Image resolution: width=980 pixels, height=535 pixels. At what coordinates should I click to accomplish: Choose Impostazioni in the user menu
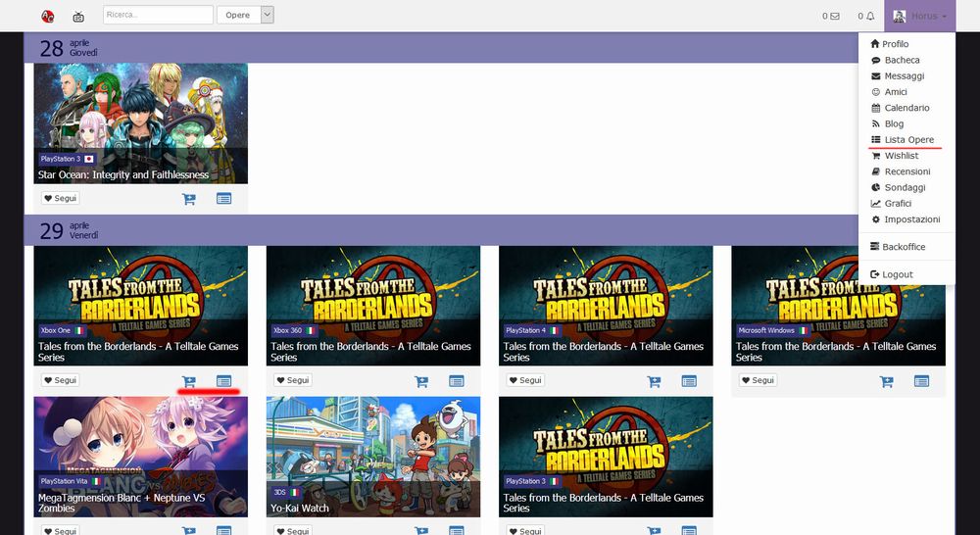[911, 219]
